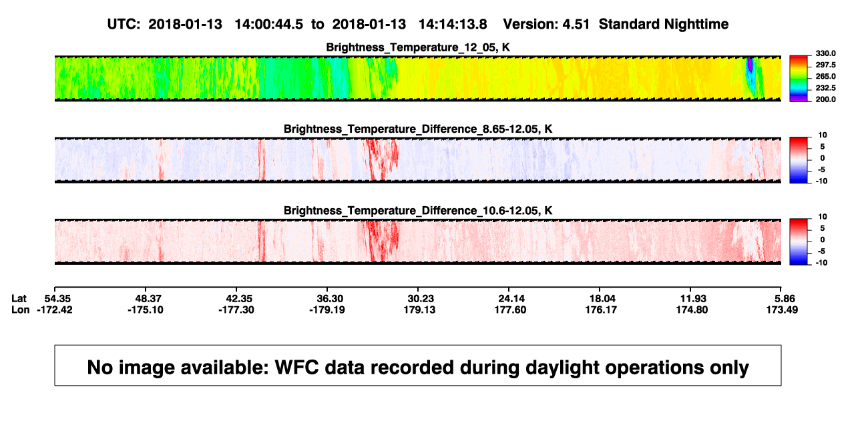This screenshot has width=868, height=445.
Task: Click the 265.0 color bar value
Action: tap(826, 76)
